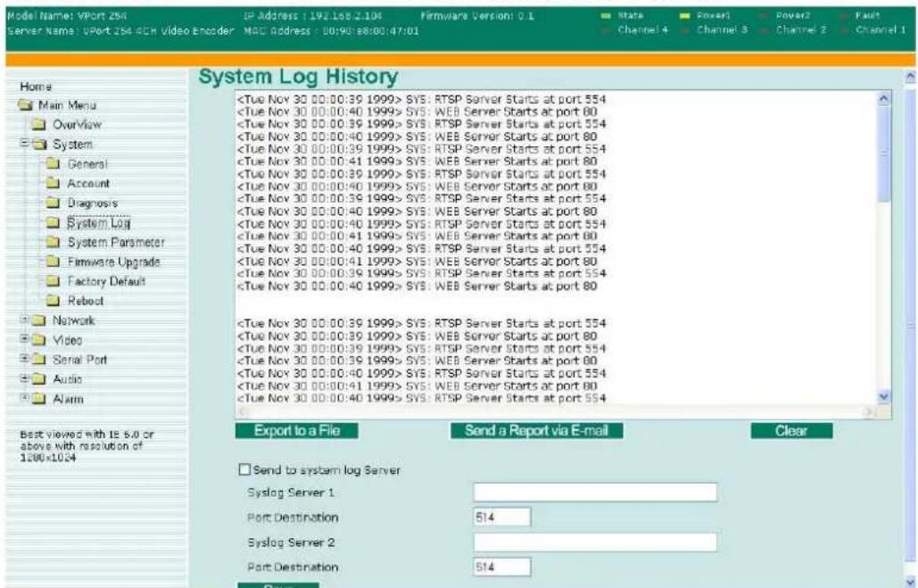Click the System Log History heading
The image size is (918, 588).
pyautogui.click(x=298, y=77)
